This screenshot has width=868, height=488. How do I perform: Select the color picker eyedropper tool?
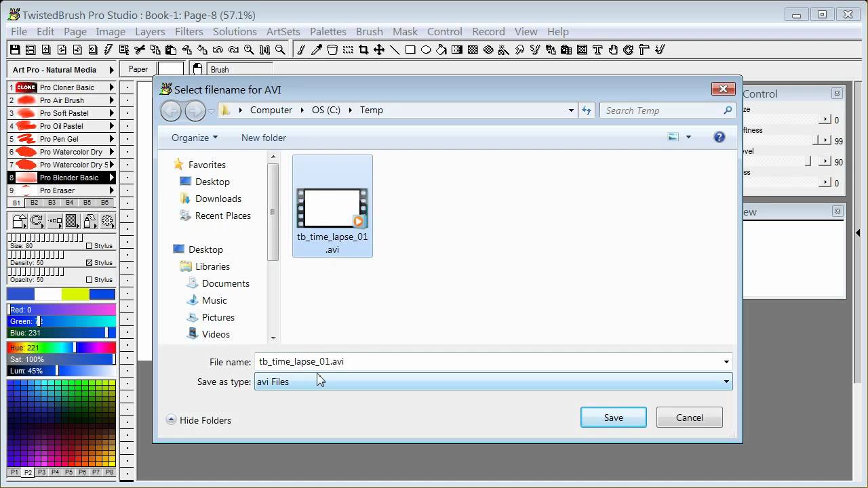pos(317,49)
